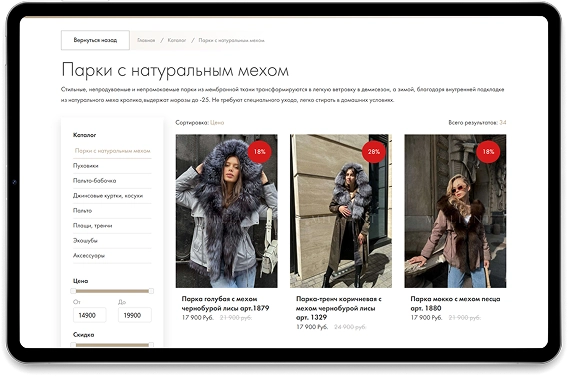Click the Вернуться назад button

(95, 40)
